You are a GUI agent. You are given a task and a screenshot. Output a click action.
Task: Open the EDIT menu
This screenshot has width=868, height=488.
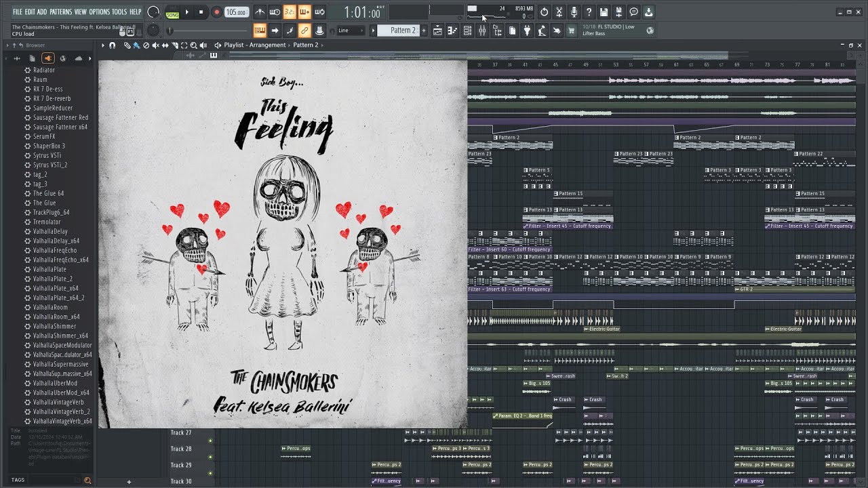(x=31, y=12)
